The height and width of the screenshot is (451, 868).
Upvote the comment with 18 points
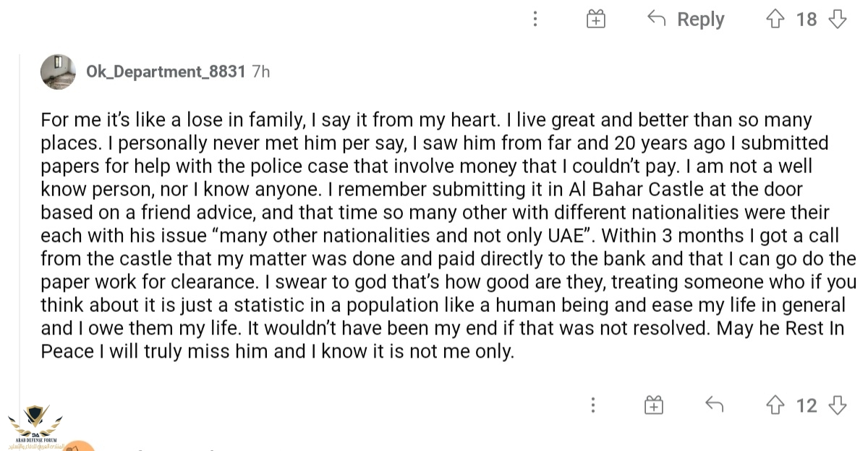coord(775,19)
